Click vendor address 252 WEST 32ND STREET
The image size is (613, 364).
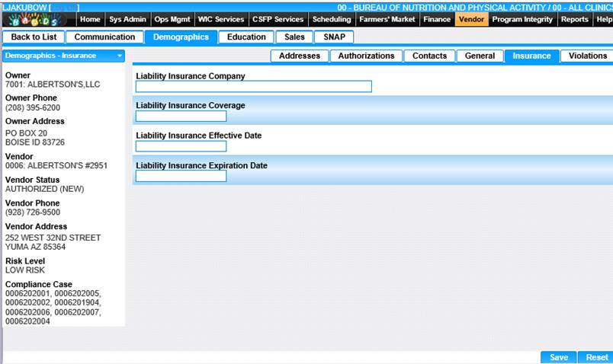pos(53,238)
